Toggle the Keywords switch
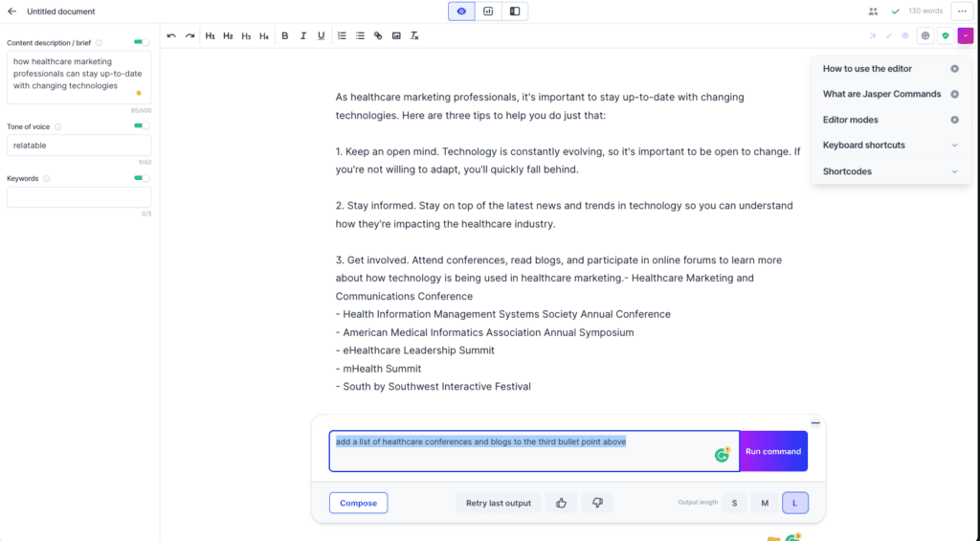Screen dimensions: 980x541 click(142, 178)
